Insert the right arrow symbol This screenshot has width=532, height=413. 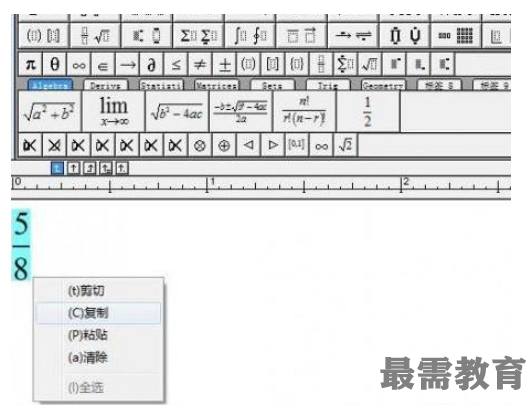click(127, 64)
